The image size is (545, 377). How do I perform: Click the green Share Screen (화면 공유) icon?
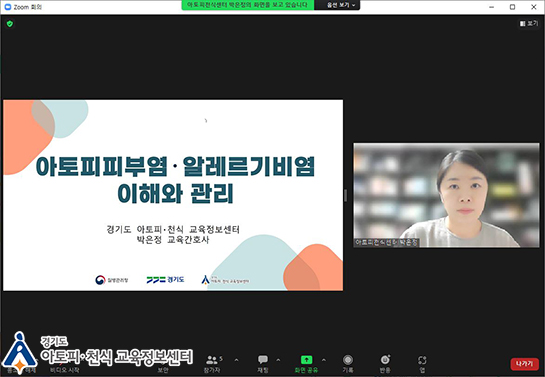click(x=306, y=360)
